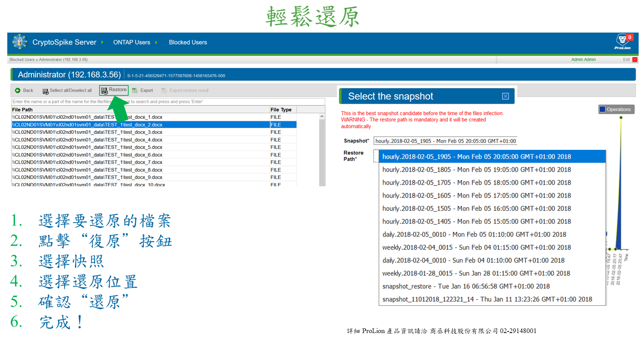The image size is (644, 338).
Task: Click the Export restore result icon
Action: point(164,90)
